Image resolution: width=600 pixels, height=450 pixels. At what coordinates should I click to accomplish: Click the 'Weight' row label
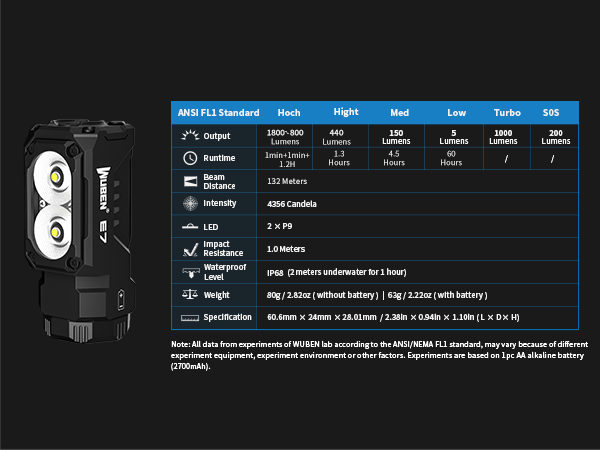click(217, 295)
